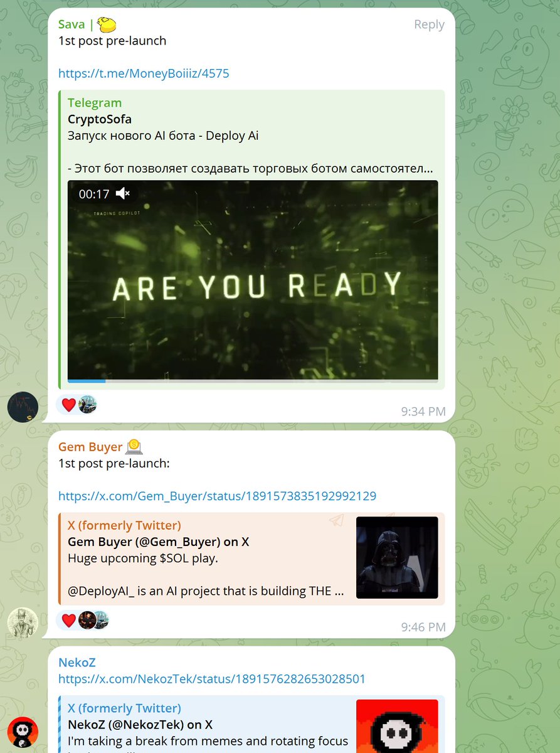Viewport: 560px width, 753px height.
Task: Toggle the heart reaction on Sava's message
Action: tap(68, 405)
